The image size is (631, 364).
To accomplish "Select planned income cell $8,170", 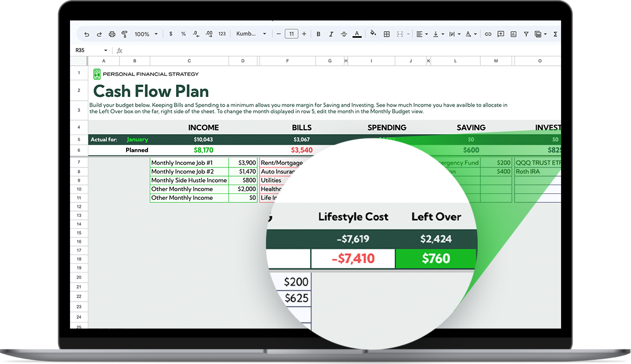I will tap(203, 150).
